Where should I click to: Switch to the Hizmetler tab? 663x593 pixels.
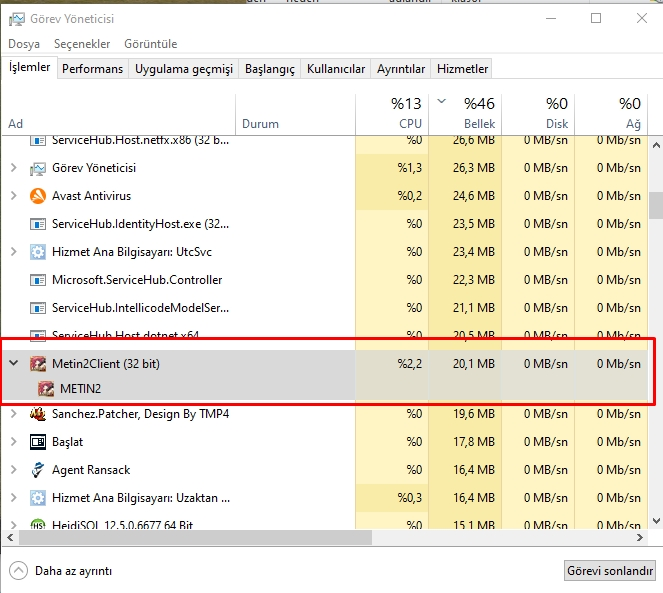pyautogui.click(x=462, y=69)
